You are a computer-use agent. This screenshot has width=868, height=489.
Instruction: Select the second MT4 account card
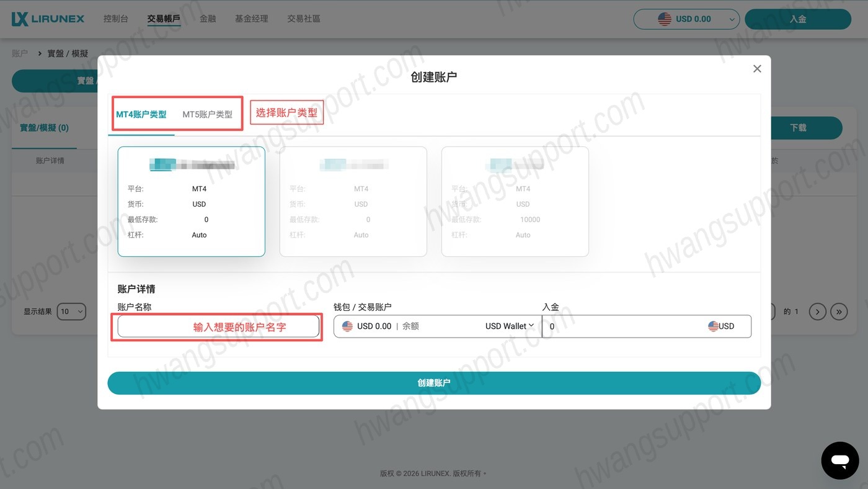(353, 202)
